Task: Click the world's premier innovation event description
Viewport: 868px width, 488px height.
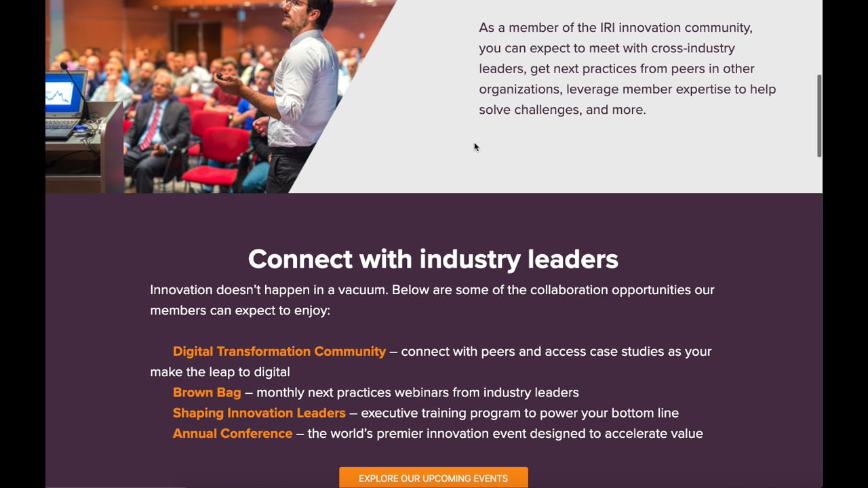Action: pyautogui.click(x=505, y=433)
